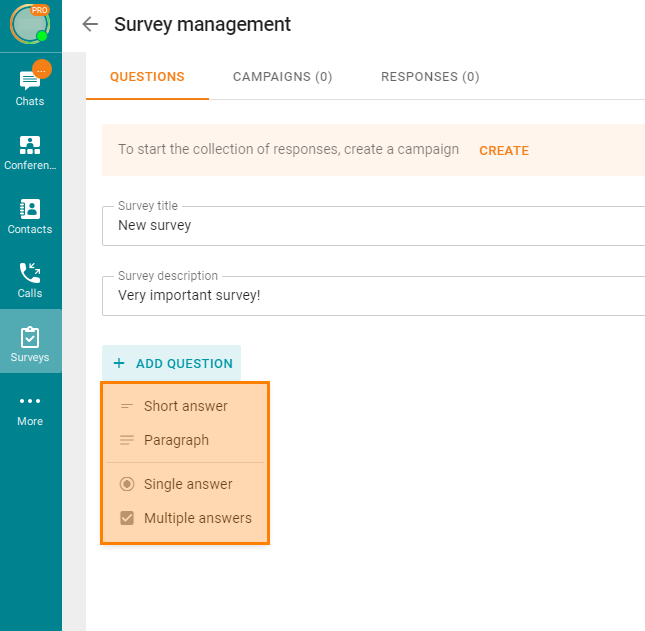Viewport: 645px width, 631px height.
Task: Switch to the Responses (0) tab
Action: pos(430,77)
